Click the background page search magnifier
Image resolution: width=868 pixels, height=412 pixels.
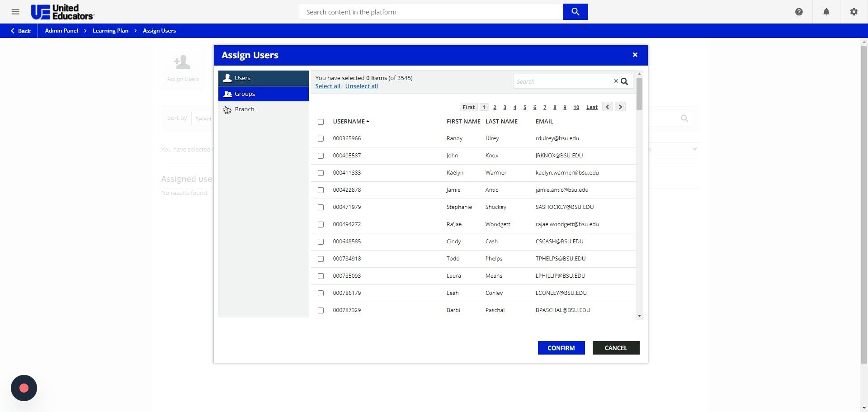pyautogui.click(x=684, y=118)
